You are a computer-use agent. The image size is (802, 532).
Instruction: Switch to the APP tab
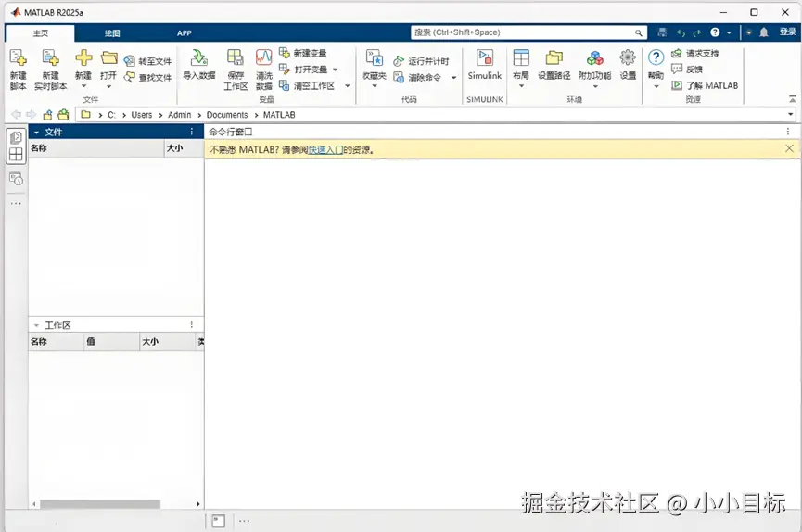coord(185,33)
